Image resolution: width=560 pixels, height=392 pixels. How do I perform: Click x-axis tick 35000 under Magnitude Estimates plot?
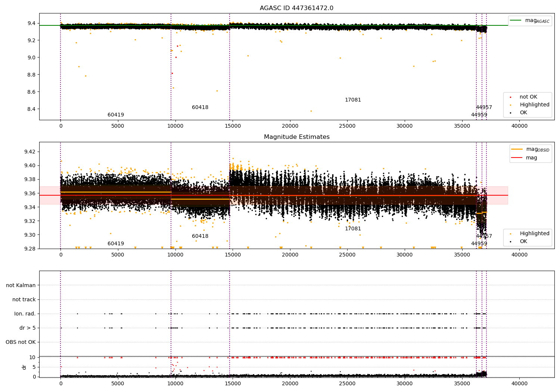click(x=462, y=255)
